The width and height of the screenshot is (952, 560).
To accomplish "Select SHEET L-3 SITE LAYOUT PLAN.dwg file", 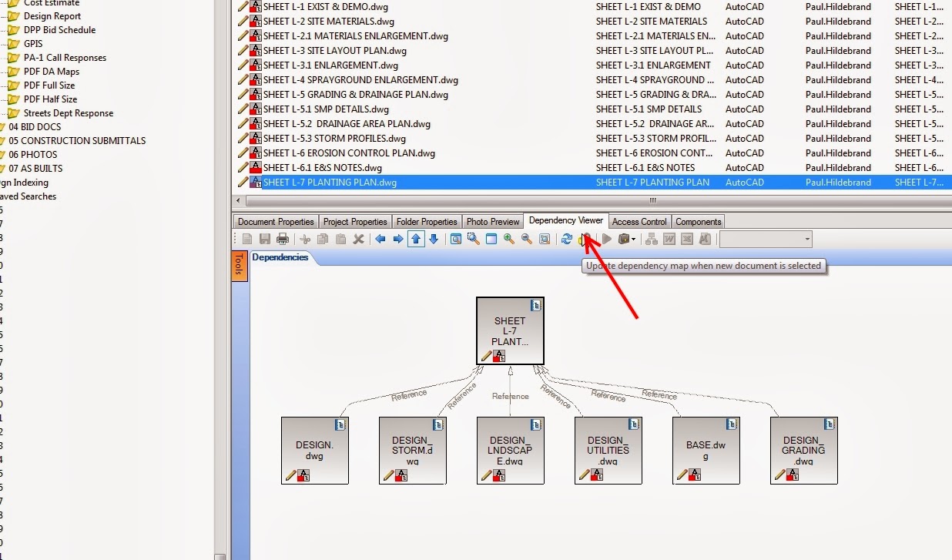I will coord(335,51).
